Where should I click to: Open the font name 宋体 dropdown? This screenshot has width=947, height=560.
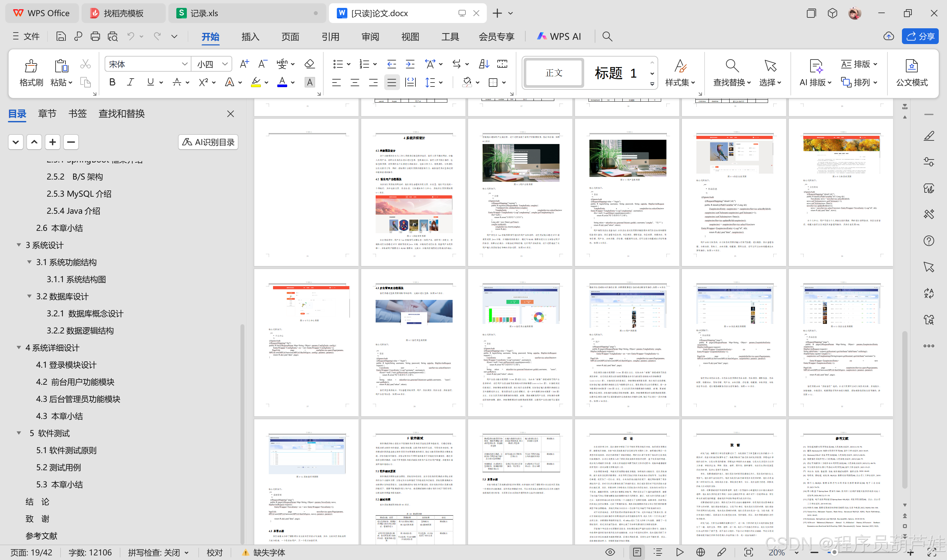(x=185, y=64)
